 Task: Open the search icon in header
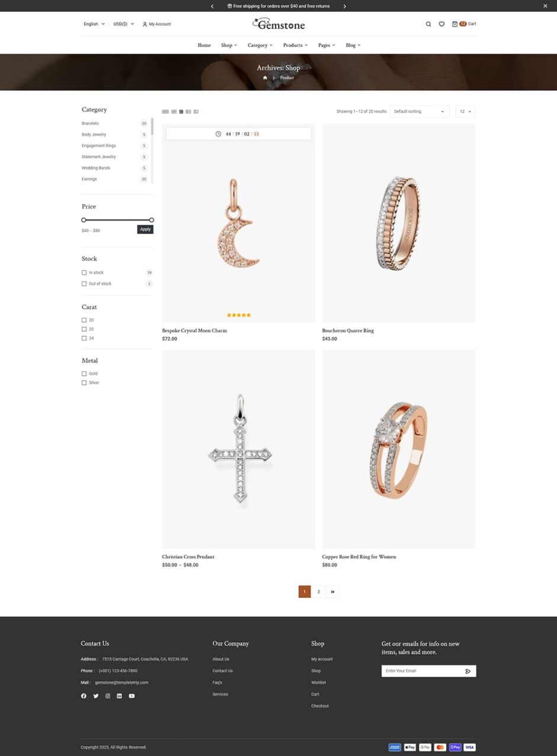click(x=428, y=24)
